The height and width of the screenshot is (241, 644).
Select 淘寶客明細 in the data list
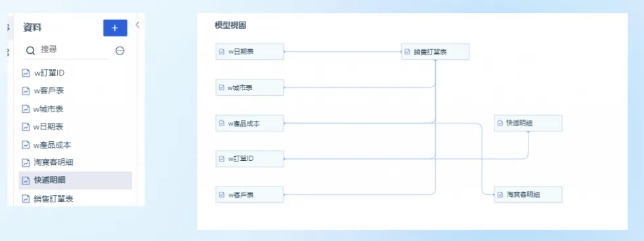pyautogui.click(x=75, y=162)
